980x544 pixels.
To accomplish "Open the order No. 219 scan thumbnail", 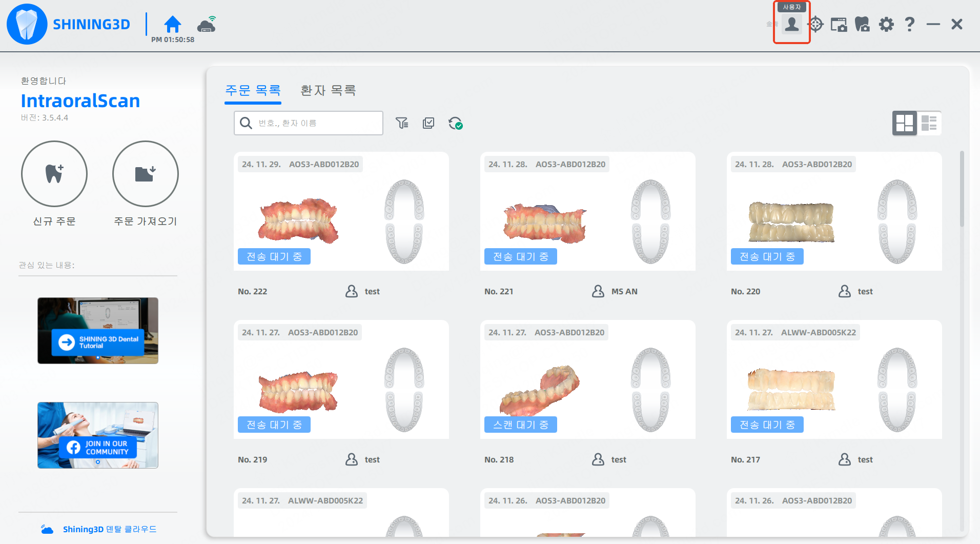I will [x=298, y=391].
